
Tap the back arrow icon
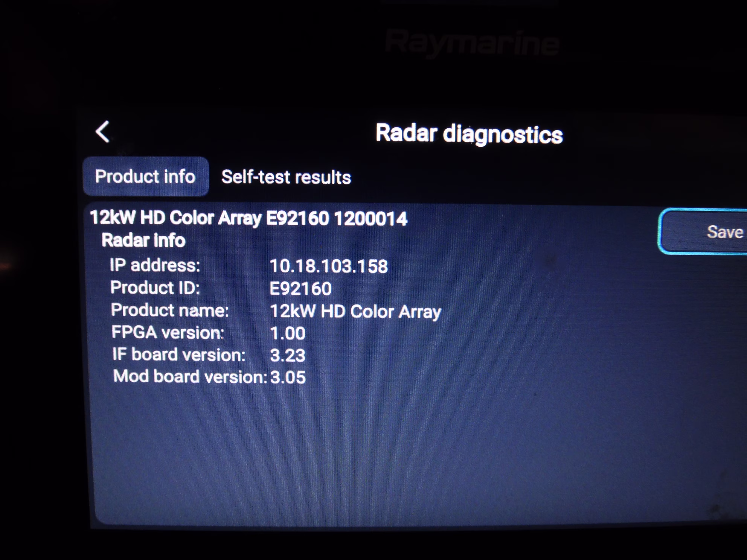(102, 132)
